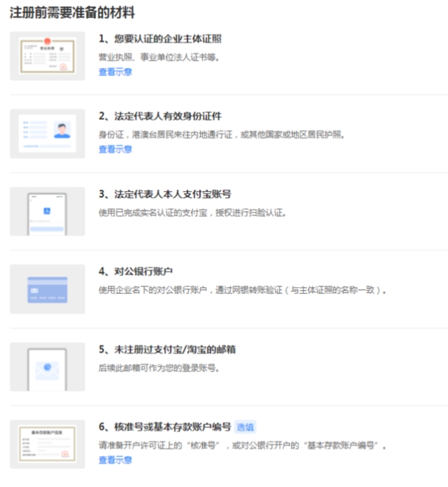Click the page title 注册前需要准备的材料

point(72,13)
